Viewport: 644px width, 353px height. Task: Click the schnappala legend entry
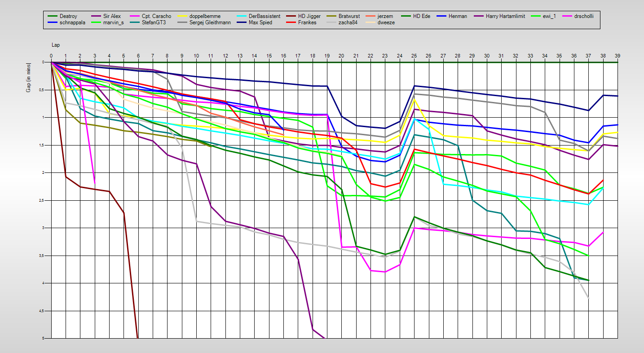click(72, 22)
